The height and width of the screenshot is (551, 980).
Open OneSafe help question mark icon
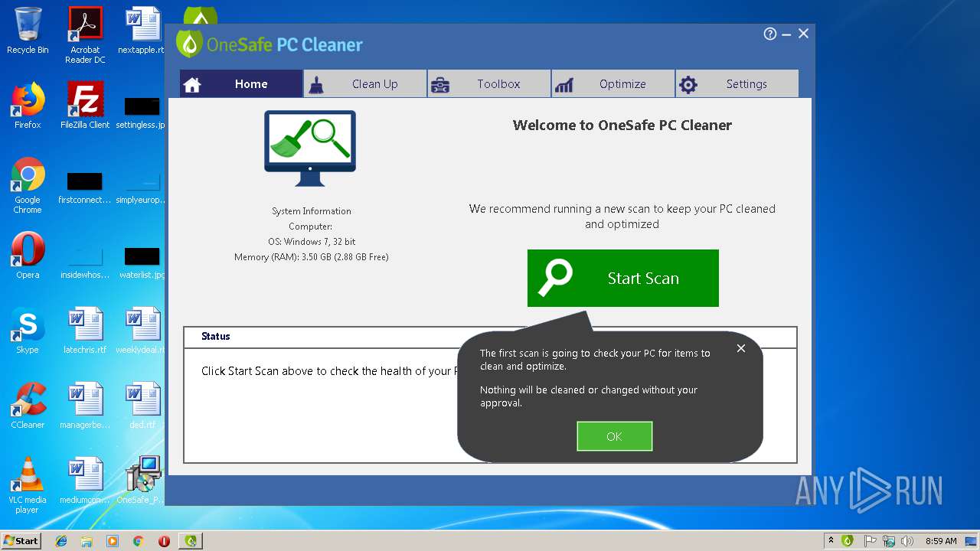click(770, 34)
